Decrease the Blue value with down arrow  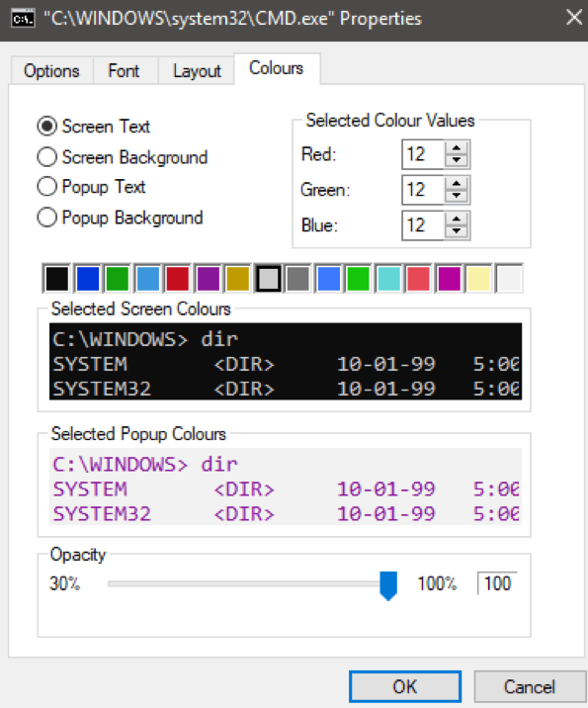click(x=457, y=231)
